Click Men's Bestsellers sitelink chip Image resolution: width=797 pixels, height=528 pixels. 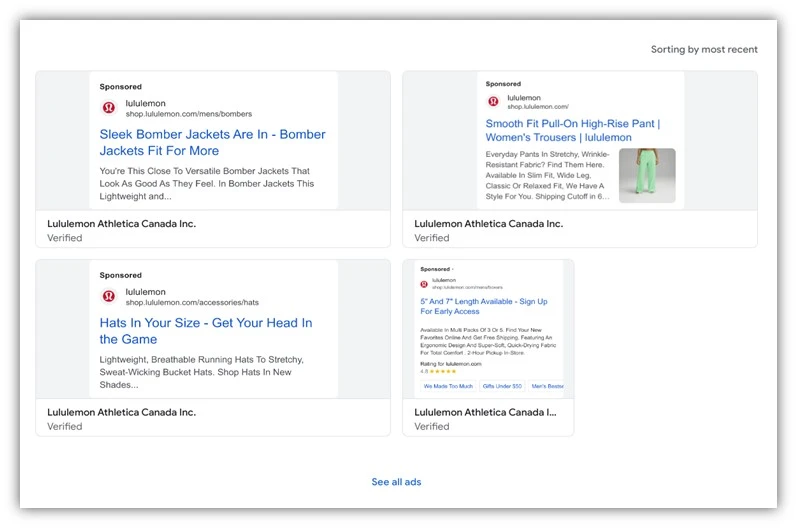click(546, 386)
